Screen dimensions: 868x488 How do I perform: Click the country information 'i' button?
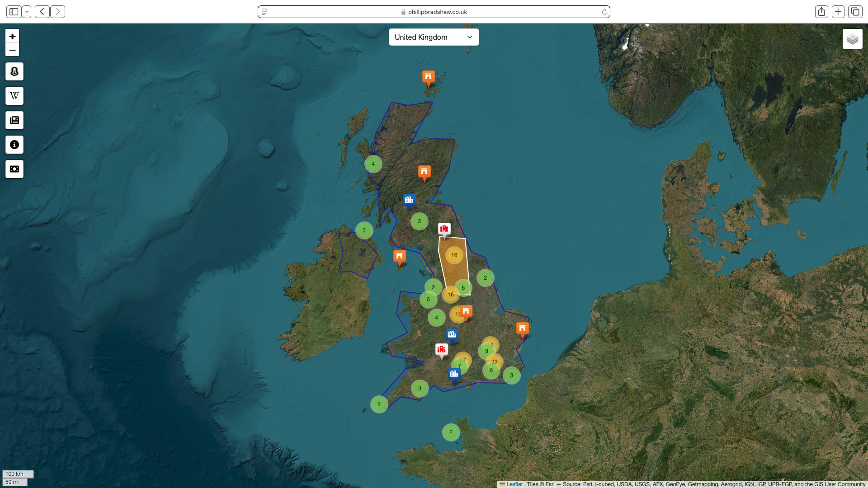pos(14,145)
